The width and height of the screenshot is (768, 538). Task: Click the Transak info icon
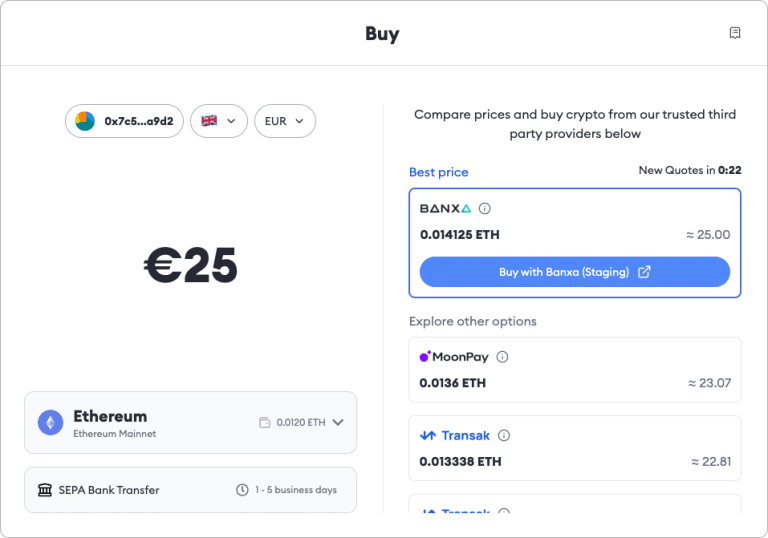point(504,436)
